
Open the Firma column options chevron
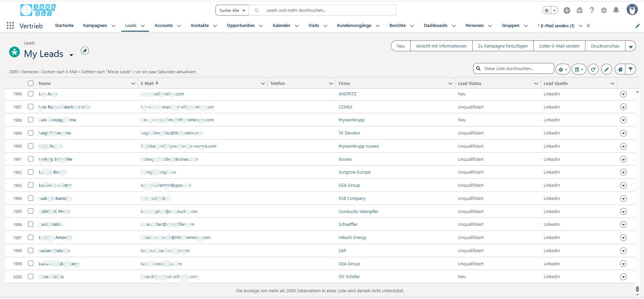(x=450, y=84)
